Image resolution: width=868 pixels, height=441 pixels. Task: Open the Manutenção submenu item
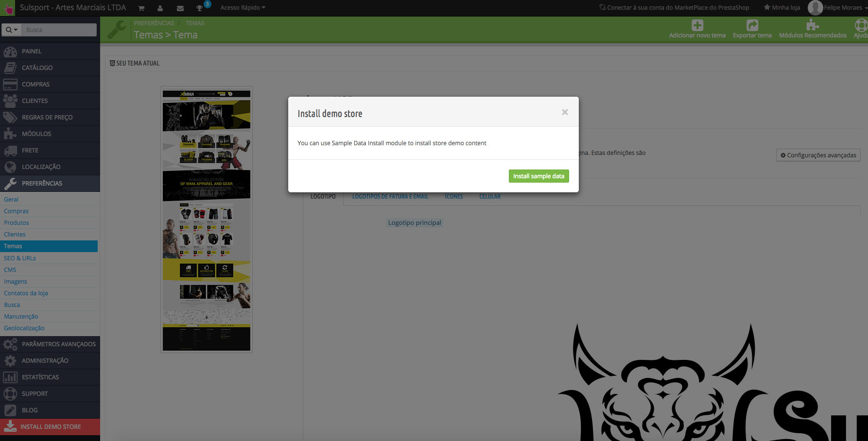[21, 316]
